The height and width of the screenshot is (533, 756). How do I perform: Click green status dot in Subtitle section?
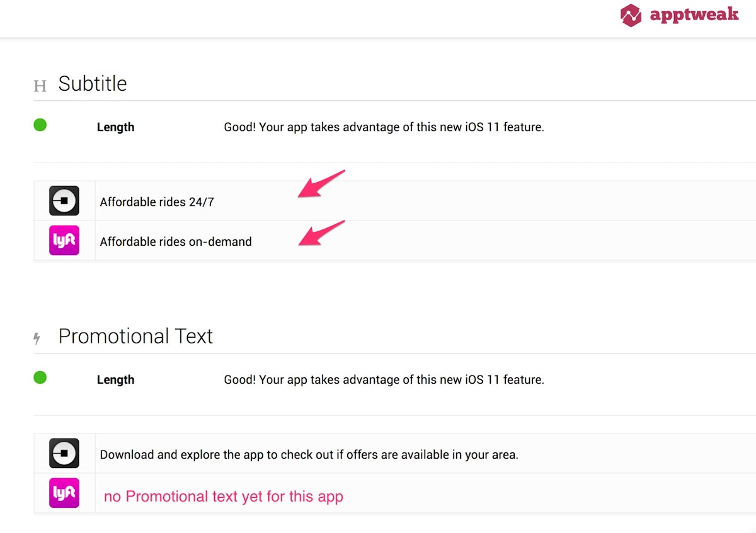click(x=40, y=125)
